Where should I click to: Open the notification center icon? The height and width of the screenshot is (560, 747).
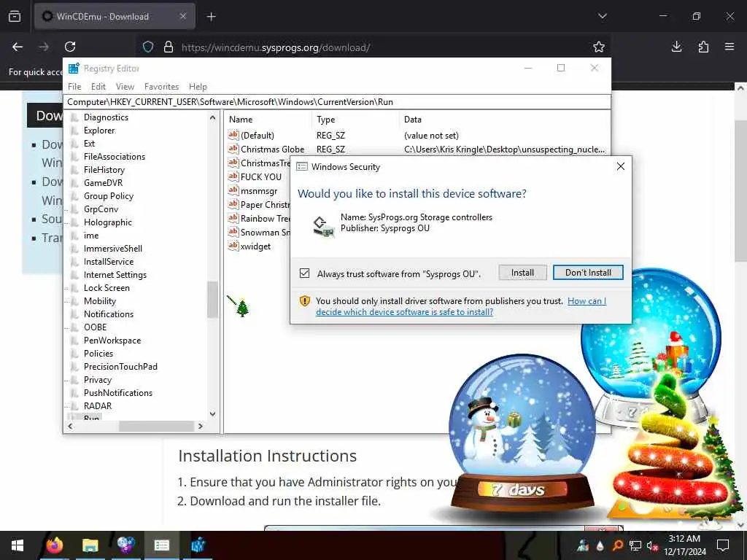tap(723, 545)
